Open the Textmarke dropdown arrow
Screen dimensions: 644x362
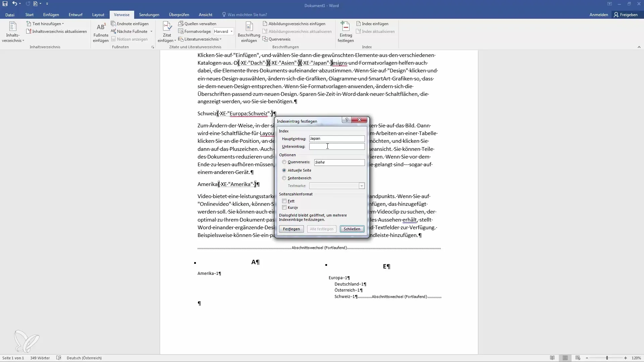362,186
